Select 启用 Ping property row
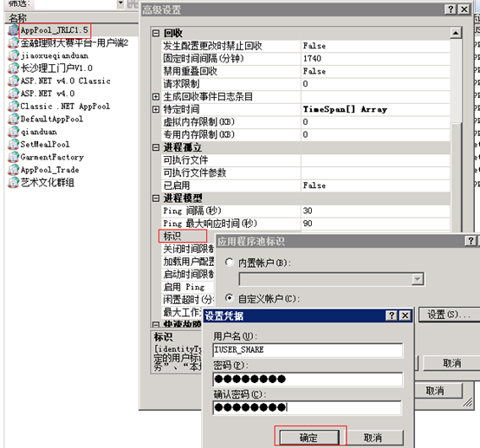The image size is (480, 448). tap(188, 287)
